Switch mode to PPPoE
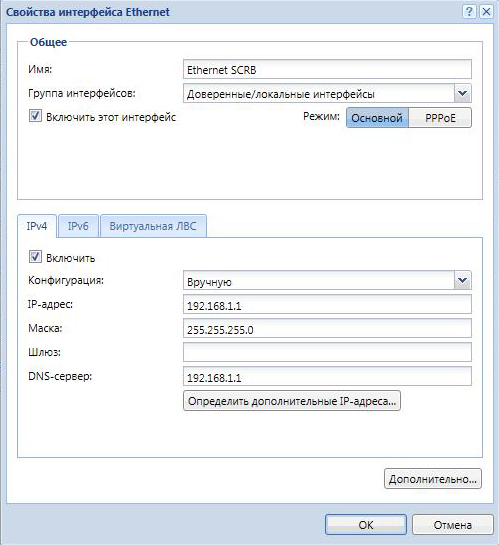The height and width of the screenshot is (545, 499). click(x=440, y=118)
